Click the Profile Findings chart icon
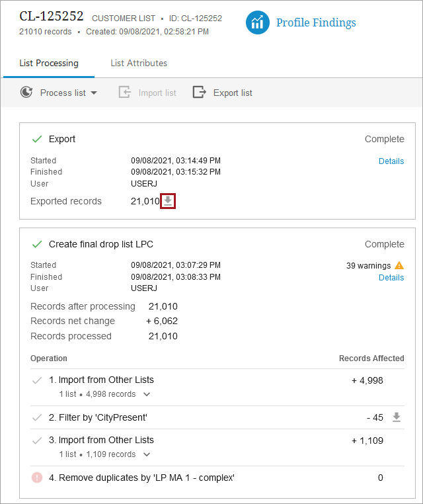Image resolution: width=423 pixels, height=504 pixels. [x=258, y=23]
